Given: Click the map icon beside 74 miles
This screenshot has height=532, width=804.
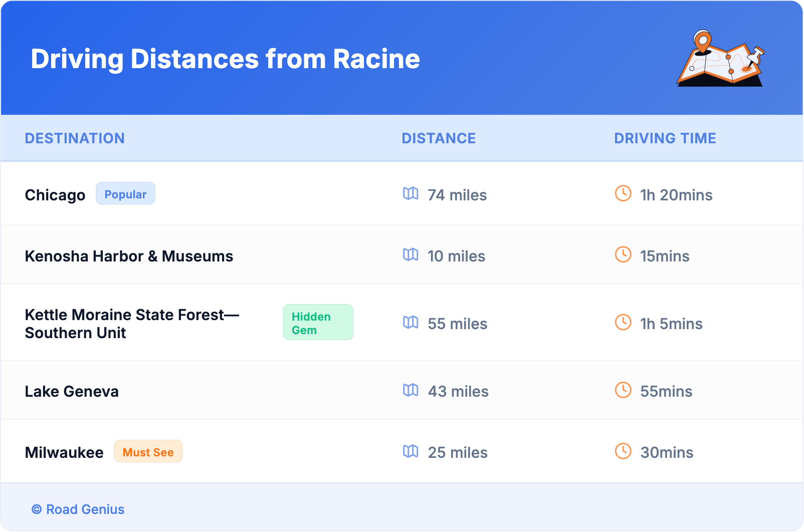Looking at the screenshot, I should point(411,194).
